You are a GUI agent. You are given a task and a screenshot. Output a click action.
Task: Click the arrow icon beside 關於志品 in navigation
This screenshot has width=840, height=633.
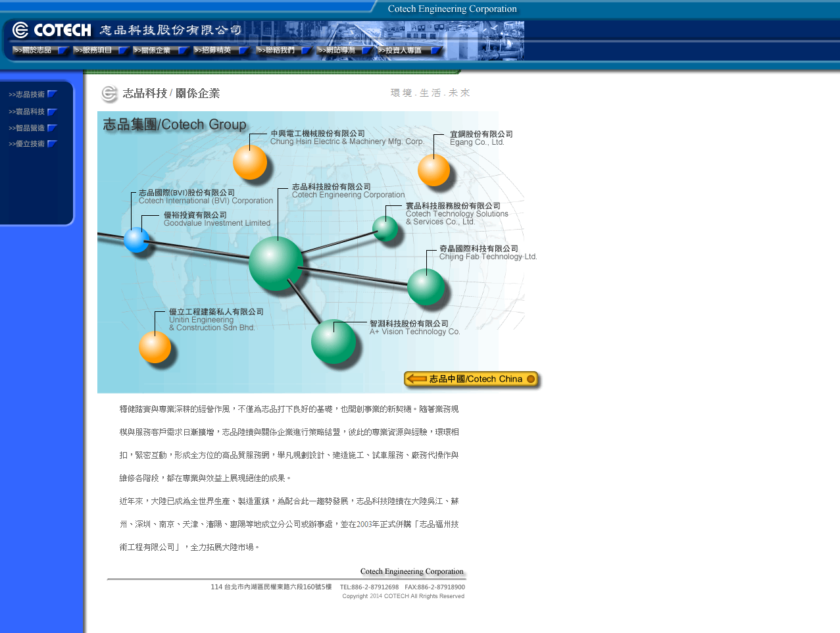(62, 51)
